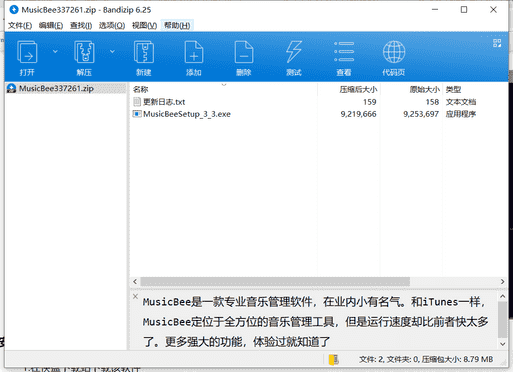Screen dimensions: 513x372
Task: Click the Test (测试) lightning icon
Action: [294, 52]
